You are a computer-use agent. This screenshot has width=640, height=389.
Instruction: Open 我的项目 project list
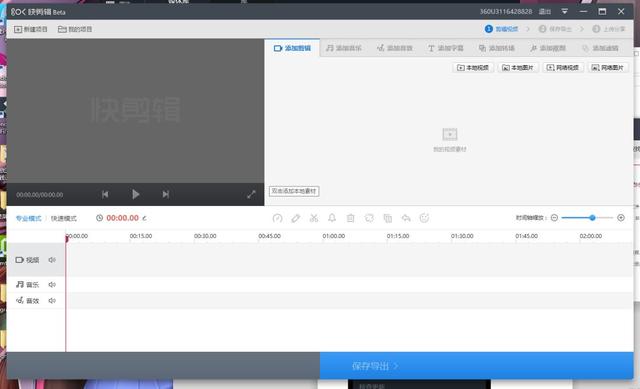pyautogui.click(x=75, y=29)
